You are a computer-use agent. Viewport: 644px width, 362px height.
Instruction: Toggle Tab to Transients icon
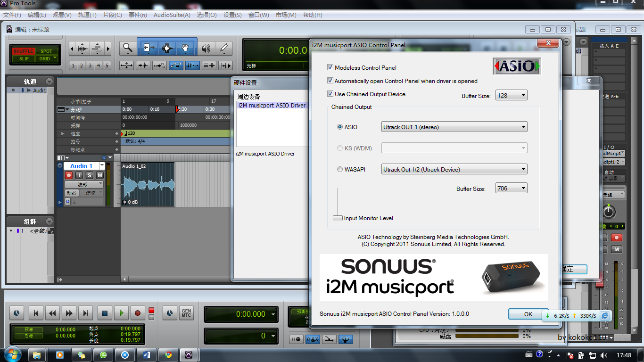143,66
